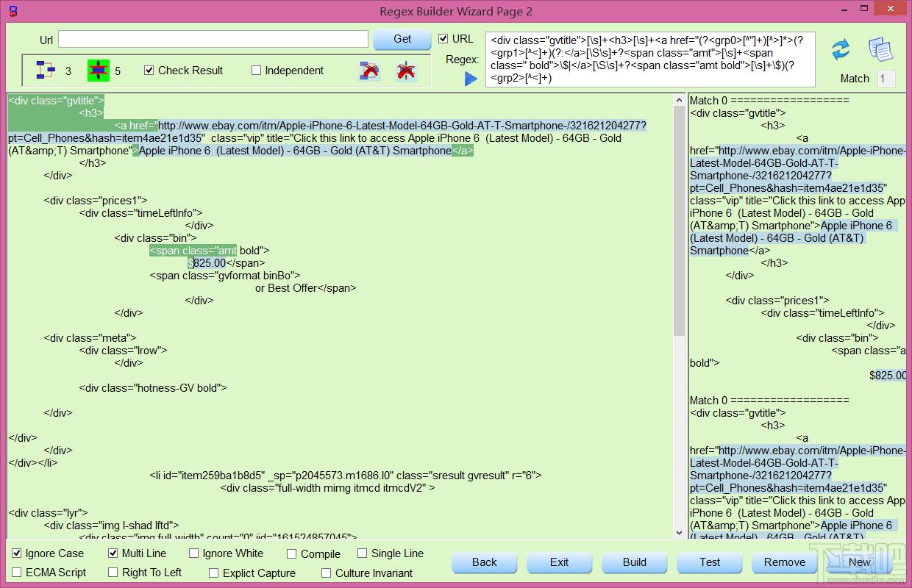912x588 pixels.
Task: Enable the Explicit Capture checkbox
Action: click(x=214, y=573)
